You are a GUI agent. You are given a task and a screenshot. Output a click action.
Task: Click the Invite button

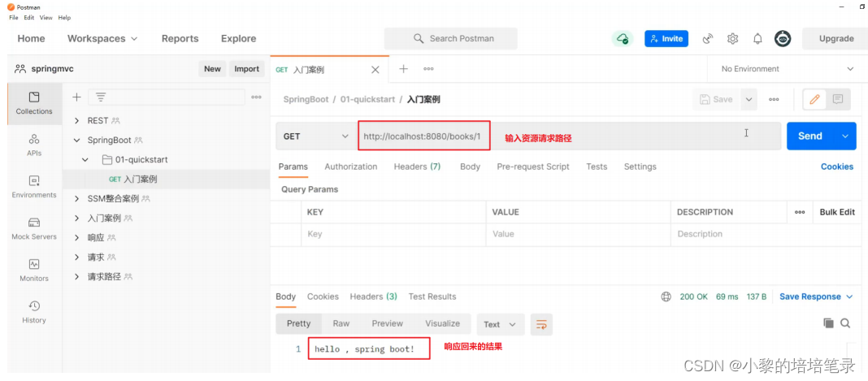point(666,39)
